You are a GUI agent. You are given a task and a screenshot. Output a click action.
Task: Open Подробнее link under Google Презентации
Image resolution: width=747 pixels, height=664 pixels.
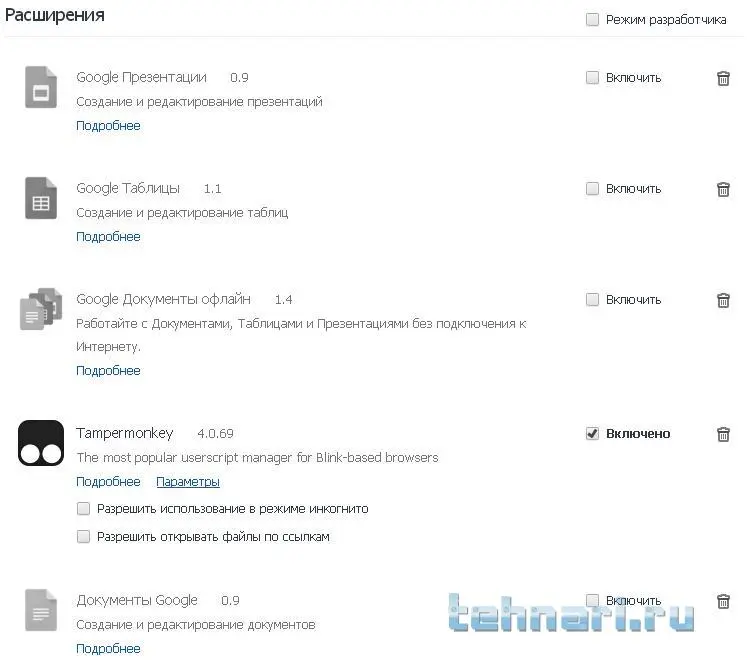[x=108, y=126]
